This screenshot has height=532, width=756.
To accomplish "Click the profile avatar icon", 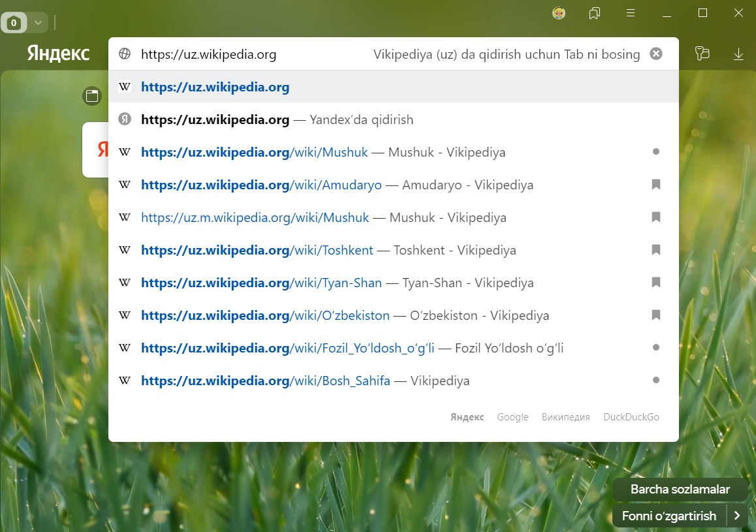I will click(x=559, y=13).
